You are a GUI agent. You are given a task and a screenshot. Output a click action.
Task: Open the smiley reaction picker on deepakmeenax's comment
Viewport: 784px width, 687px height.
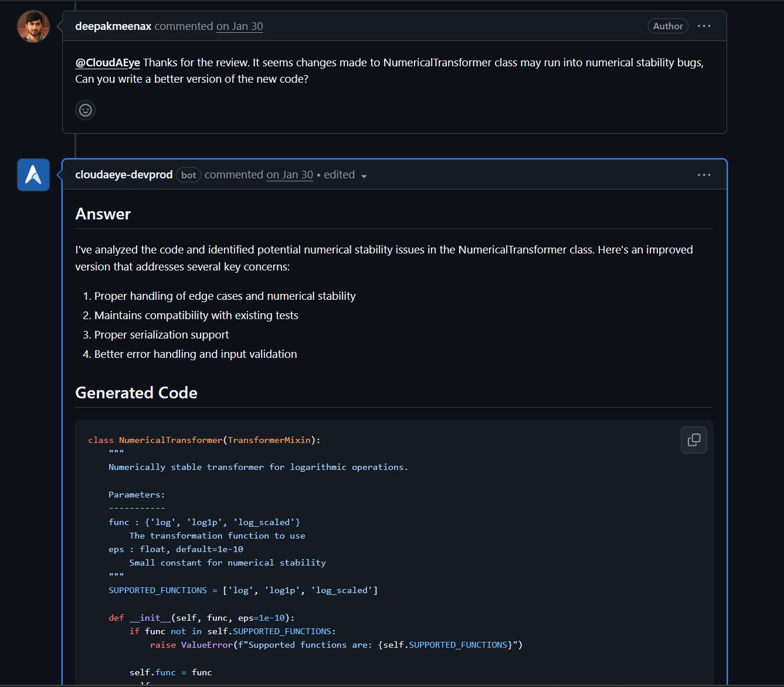pos(85,110)
